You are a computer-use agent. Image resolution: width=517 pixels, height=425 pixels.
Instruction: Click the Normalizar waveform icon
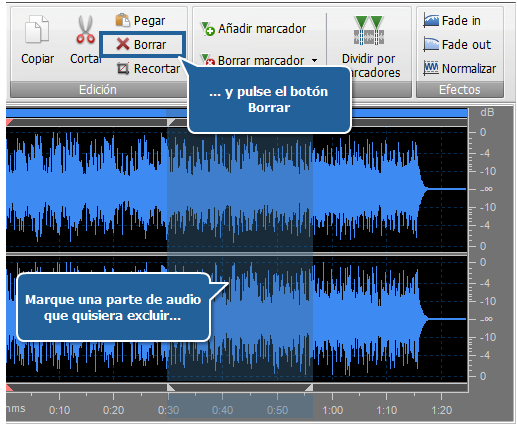point(431,68)
